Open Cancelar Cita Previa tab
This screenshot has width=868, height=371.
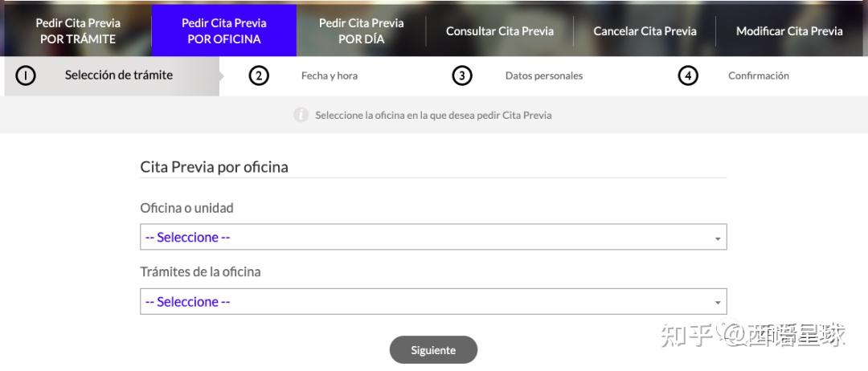645,31
